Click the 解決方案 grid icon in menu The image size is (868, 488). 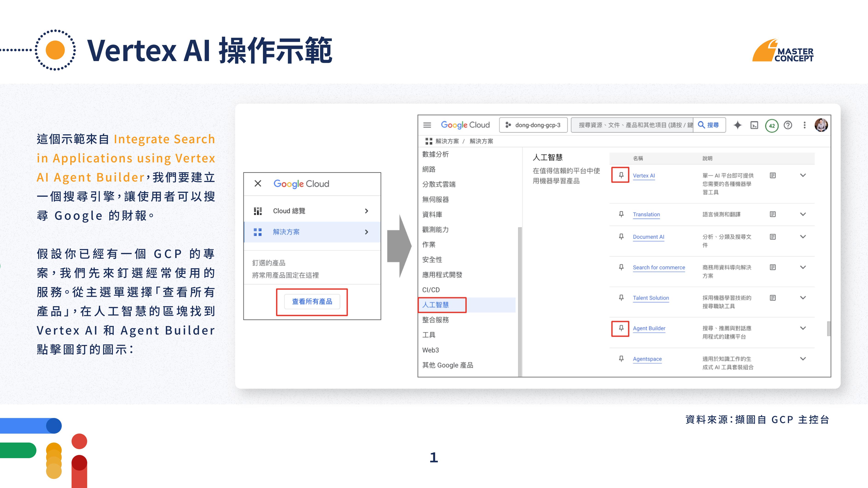(258, 232)
